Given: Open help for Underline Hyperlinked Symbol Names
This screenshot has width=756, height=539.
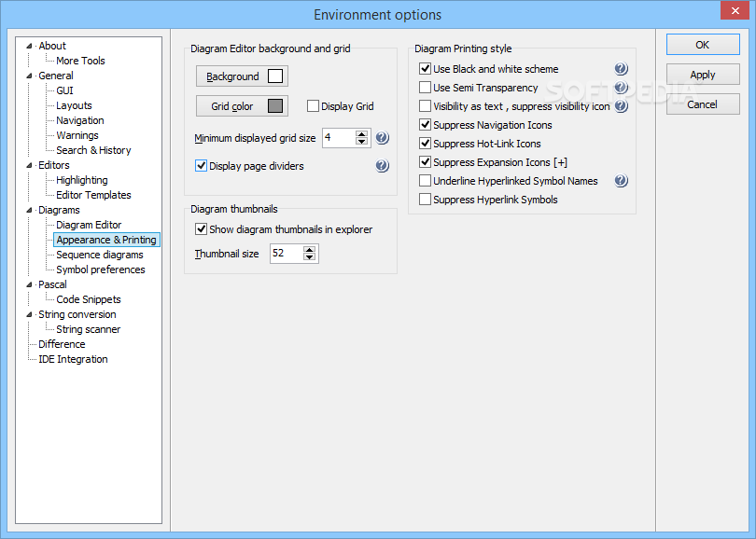Looking at the screenshot, I should (621, 181).
